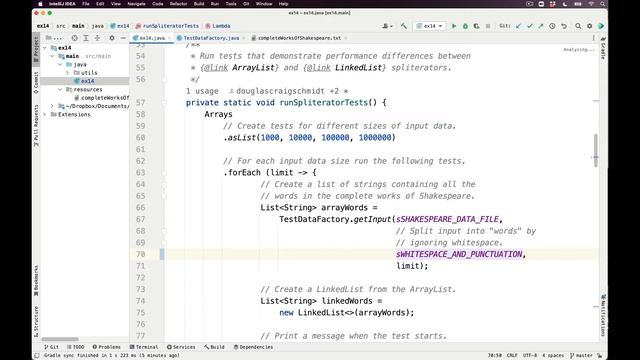Select the ex14.java editor tab
The width and height of the screenshot is (640, 360).
click(152, 38)
